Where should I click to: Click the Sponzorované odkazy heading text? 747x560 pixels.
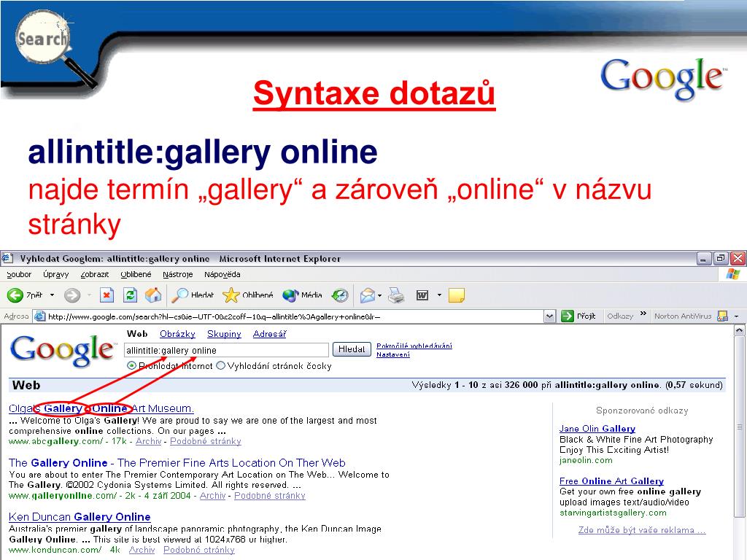pos(642,411)
